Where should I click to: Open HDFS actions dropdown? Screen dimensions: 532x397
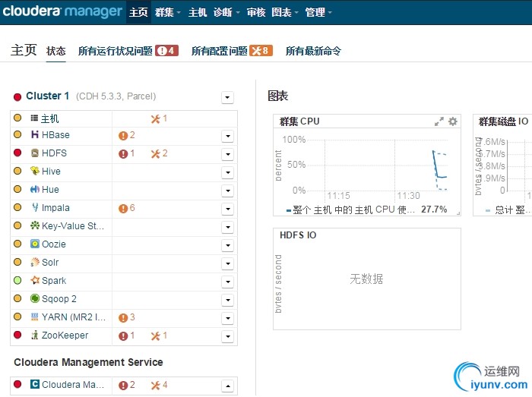(x=228, y=154)
